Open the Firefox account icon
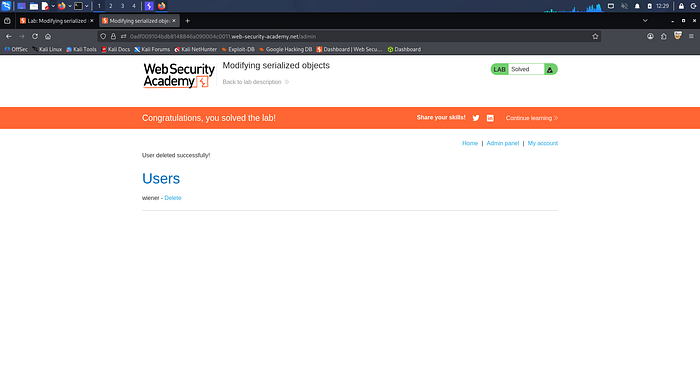The image size is (700, 366). 650,36
